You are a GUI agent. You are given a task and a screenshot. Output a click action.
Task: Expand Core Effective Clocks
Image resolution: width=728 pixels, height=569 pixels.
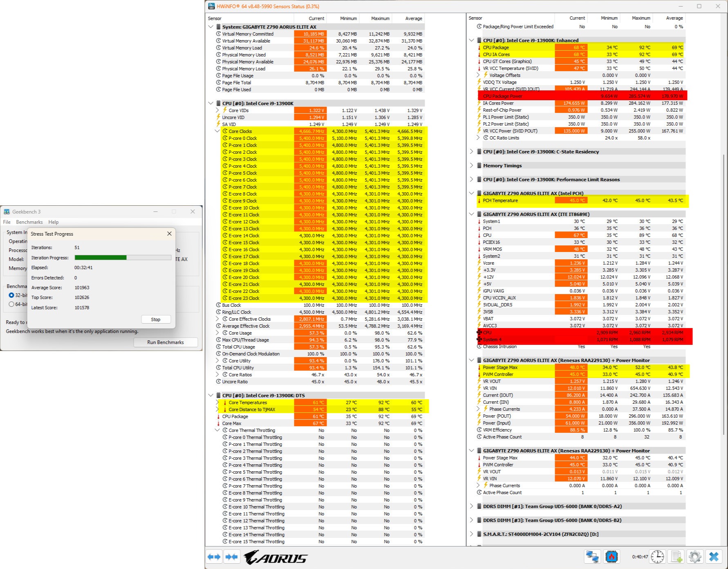click(x=217, y=319)
